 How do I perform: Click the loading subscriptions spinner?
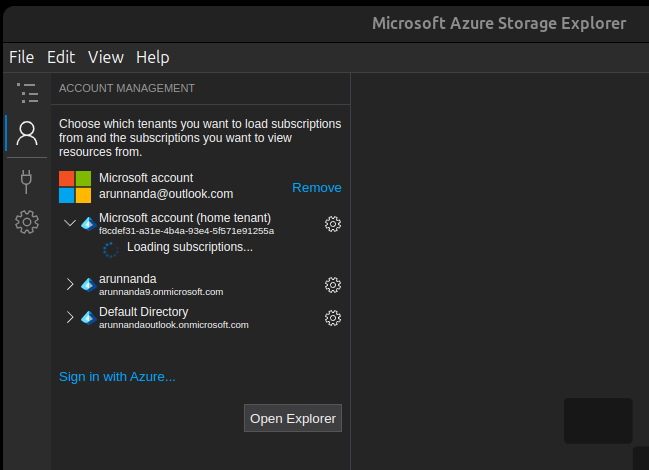tap(111, 249)
